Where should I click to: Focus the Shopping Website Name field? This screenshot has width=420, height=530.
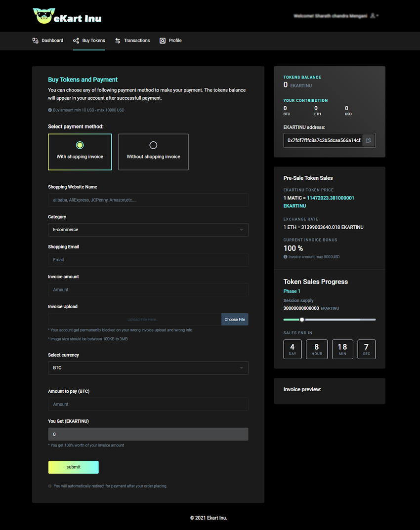(148, 200)
